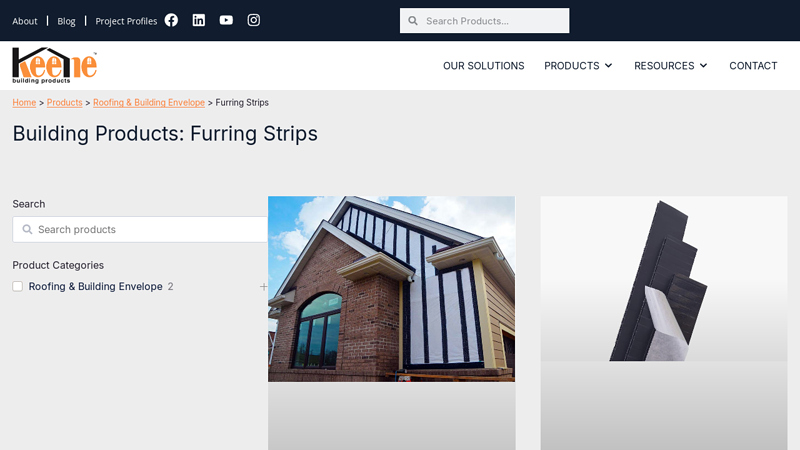Click the About link
The width and height of the screenshot is (800, 450).
point(25,21)
